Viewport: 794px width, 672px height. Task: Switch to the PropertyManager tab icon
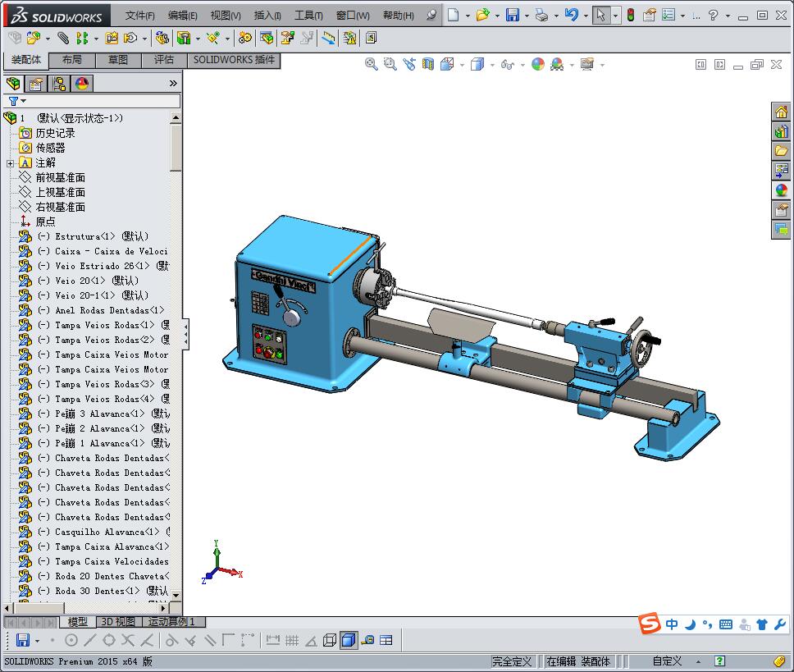pyautogui.click(x=36, y=84)
